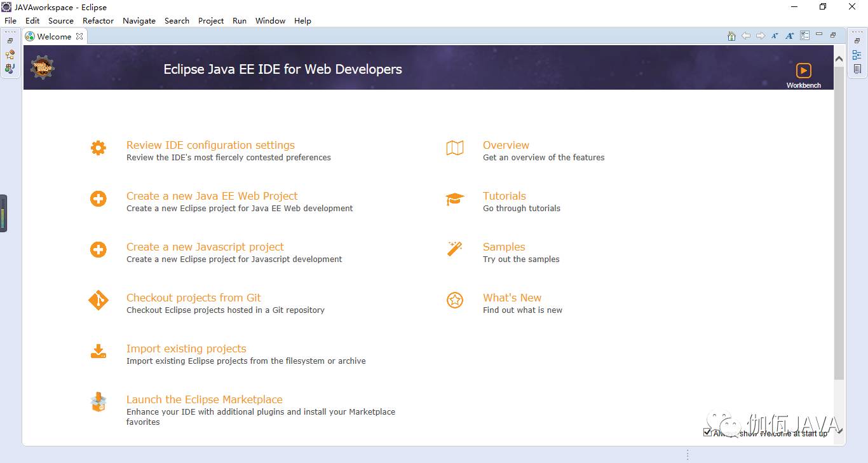Click the Workbench play icon
Image resolution: width=868 pixels, height=463 pixels.
click(803, 70)
